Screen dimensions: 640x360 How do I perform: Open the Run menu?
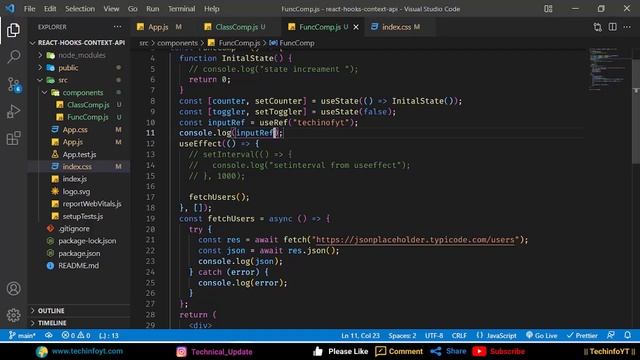153,9
